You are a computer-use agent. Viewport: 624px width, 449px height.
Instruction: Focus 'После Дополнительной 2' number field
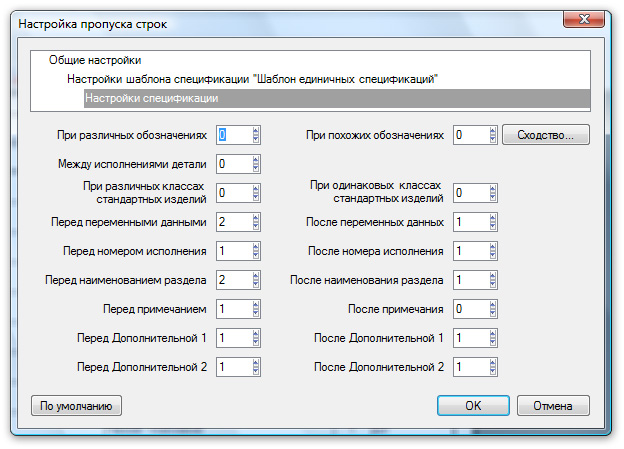point(469,367)
